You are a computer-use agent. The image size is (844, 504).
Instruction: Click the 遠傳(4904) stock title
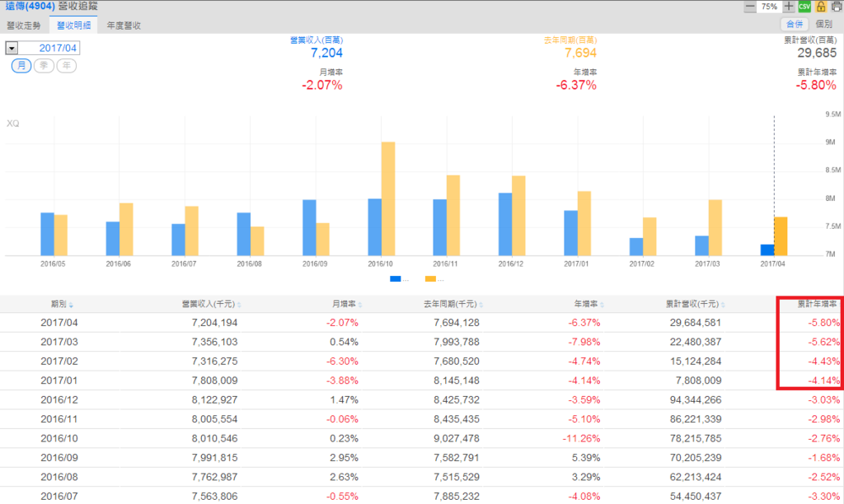(x=30, y=6)
